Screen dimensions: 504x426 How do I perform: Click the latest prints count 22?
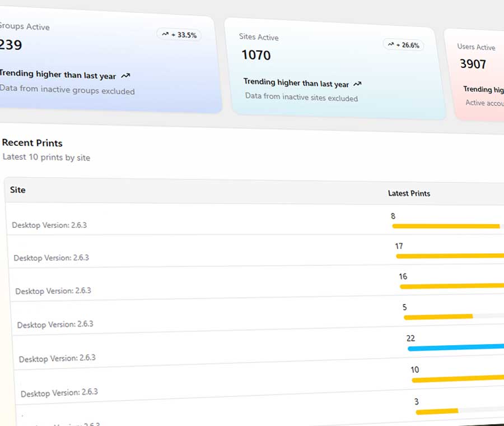pos(411,338)
